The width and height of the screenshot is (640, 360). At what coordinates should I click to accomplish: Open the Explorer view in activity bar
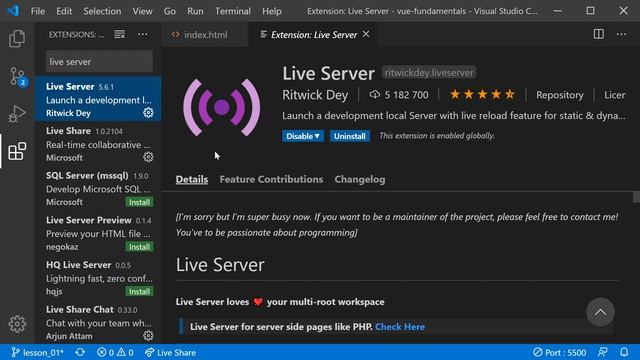[x=17, y=38]
